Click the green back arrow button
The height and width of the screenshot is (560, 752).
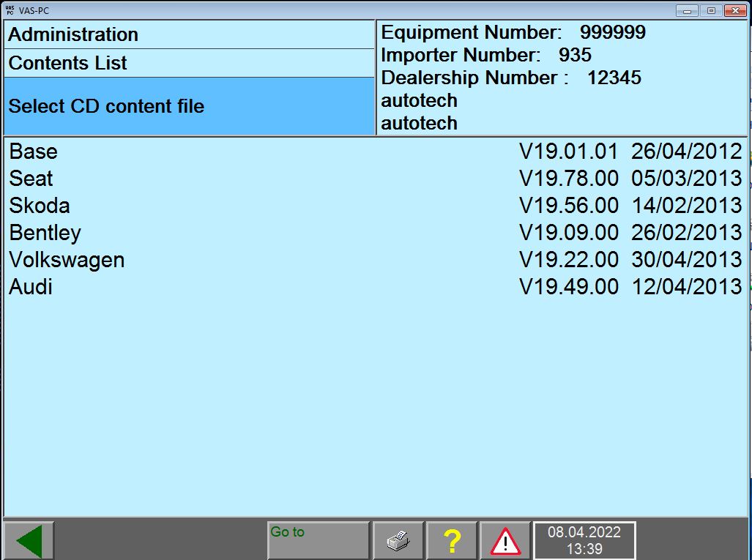point(29,541)
